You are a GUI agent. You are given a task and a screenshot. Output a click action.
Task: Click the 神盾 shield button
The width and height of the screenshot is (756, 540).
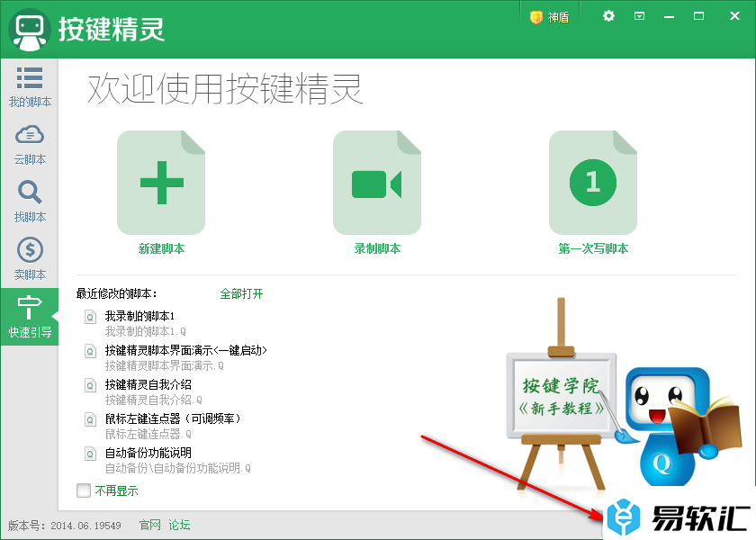coord(550,17)
